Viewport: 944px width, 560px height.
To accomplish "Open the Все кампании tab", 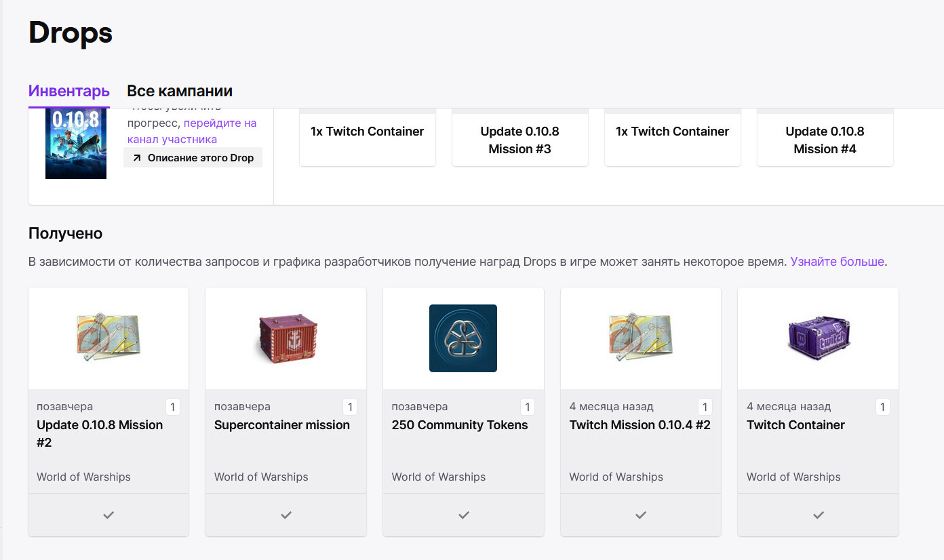I will point(180,91).
